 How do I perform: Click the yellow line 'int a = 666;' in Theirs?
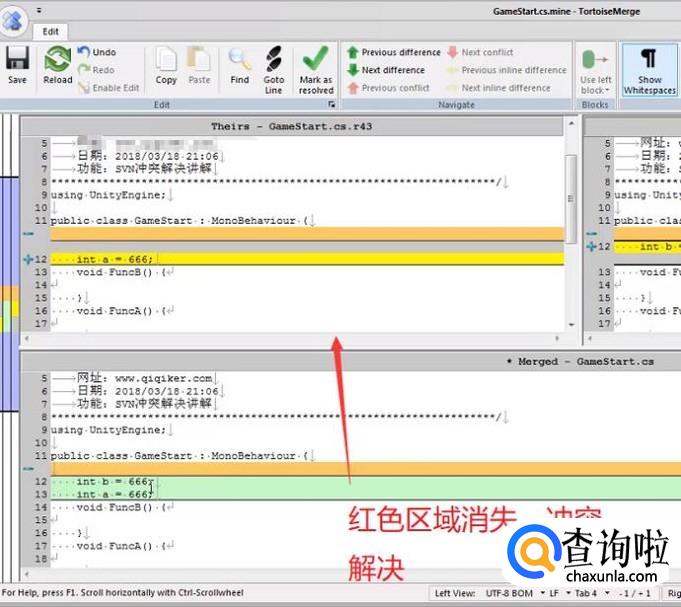[307, 259]
